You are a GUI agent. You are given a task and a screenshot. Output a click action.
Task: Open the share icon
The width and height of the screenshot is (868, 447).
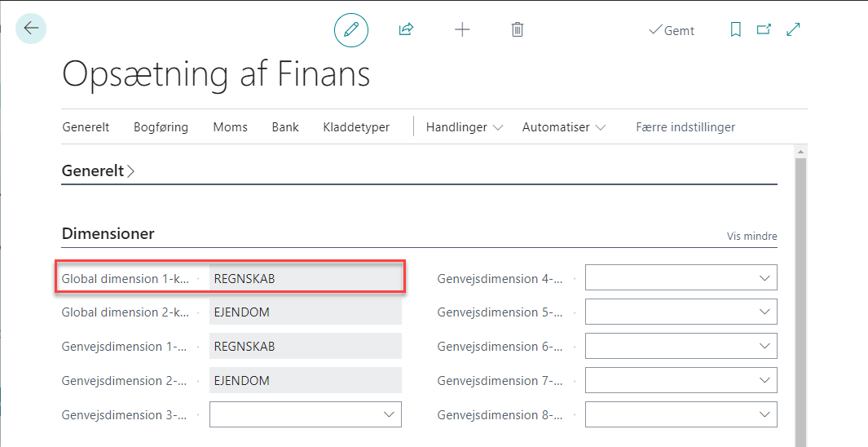[x=407, y=29]
